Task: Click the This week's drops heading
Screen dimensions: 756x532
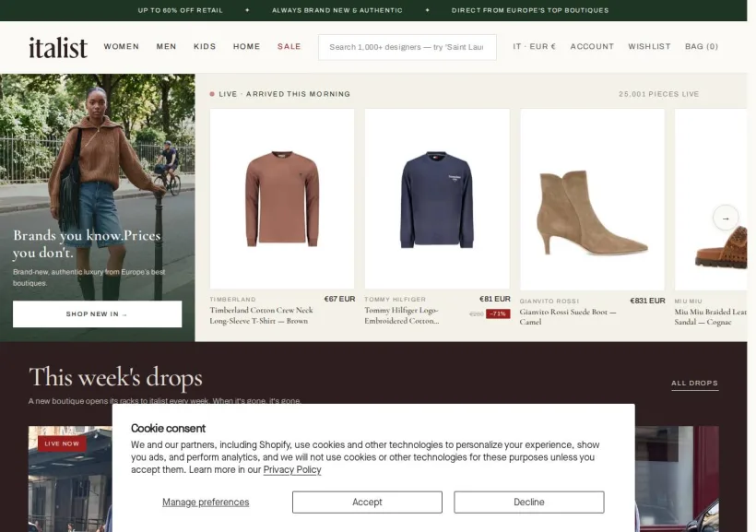Action: coord(116,377)
